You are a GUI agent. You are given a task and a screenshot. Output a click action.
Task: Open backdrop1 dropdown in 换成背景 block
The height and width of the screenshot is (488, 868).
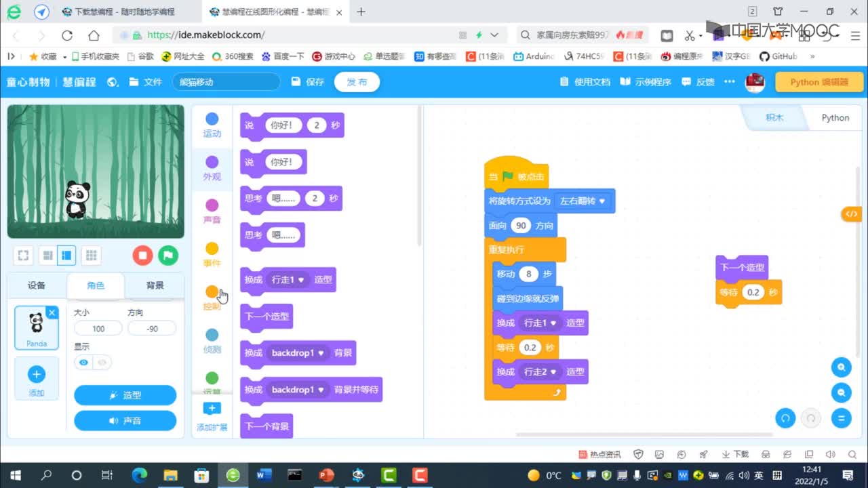coord(298,353)
